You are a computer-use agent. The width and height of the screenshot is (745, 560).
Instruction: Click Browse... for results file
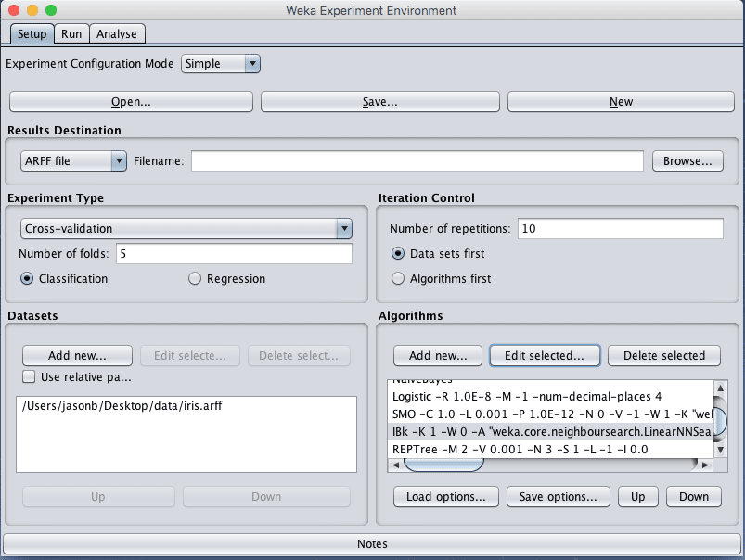(x=687, y=161)
